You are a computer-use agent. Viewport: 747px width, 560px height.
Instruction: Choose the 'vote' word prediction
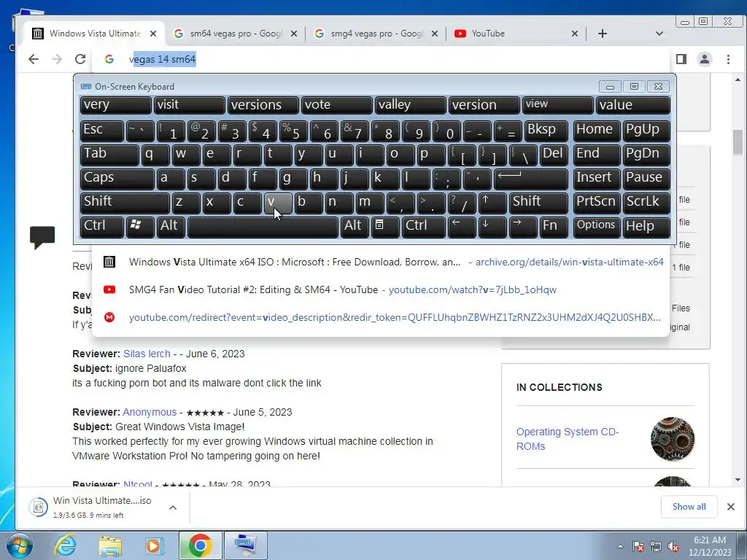pos(337,105)
